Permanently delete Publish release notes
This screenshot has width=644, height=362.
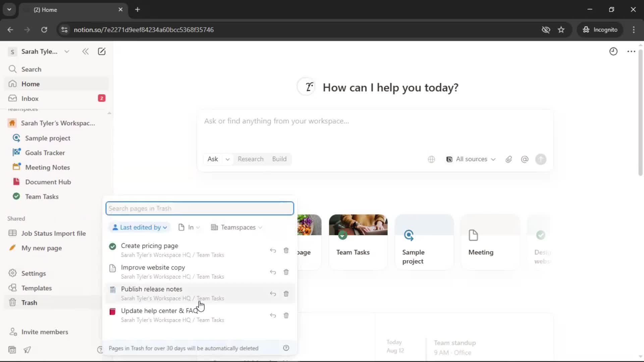click(x=286, y=294)
